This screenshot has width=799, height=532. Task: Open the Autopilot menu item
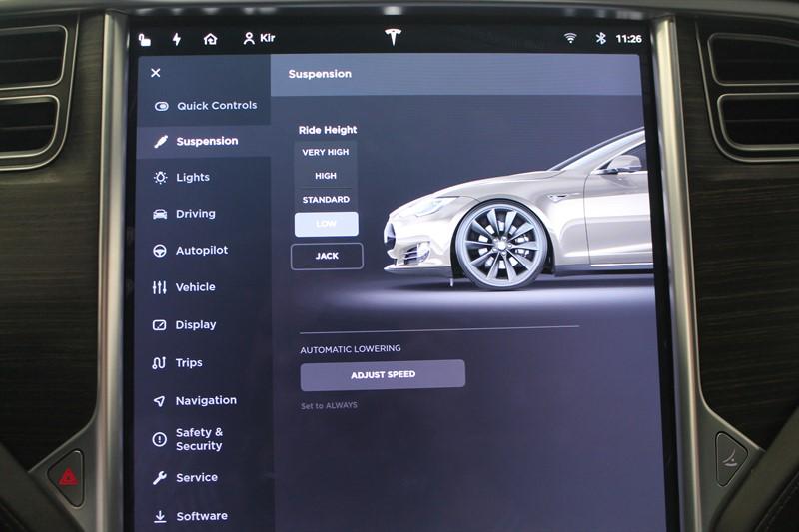[204, 250]
